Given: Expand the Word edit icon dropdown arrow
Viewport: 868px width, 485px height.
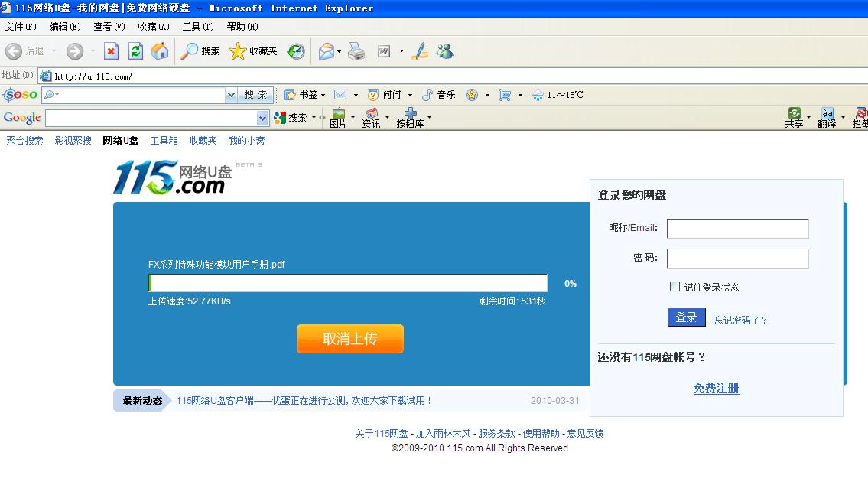Looking at the screenshot, I should click(402, 51).
